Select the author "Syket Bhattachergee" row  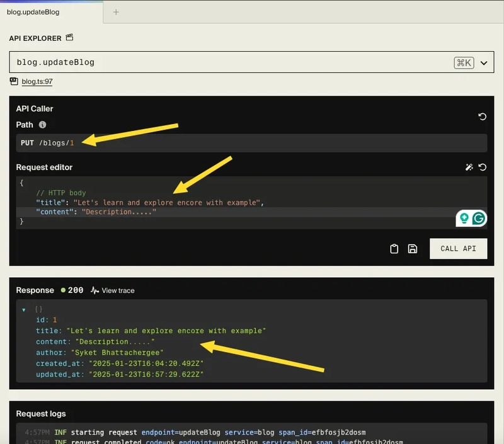point(100,353)
